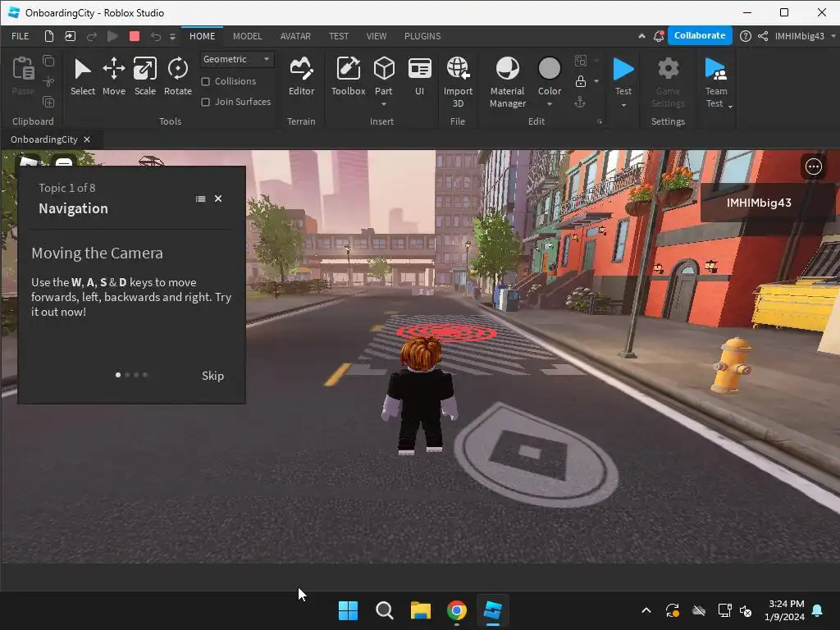Activate the Move tool
Viewport: 840px width, 630px height.
pos(113,76)
